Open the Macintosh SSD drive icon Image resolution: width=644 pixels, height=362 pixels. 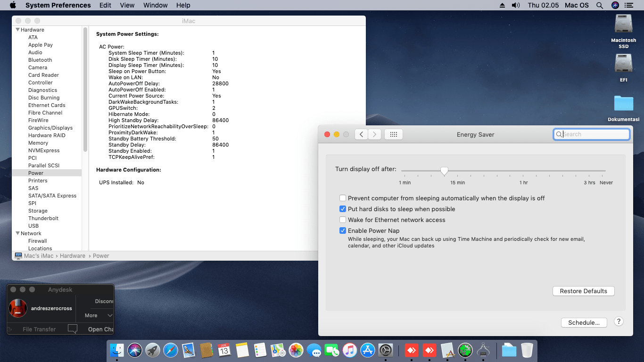624,24
